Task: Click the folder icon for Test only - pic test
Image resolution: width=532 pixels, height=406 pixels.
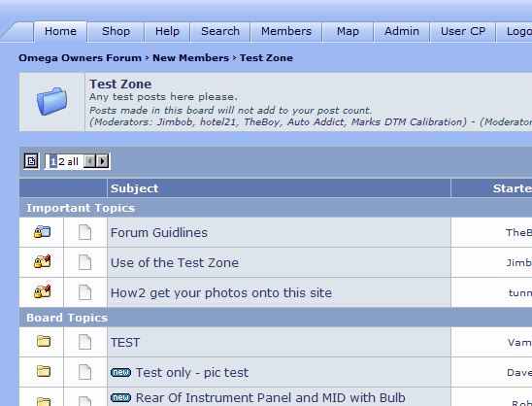Action: (x=44, y=371)
